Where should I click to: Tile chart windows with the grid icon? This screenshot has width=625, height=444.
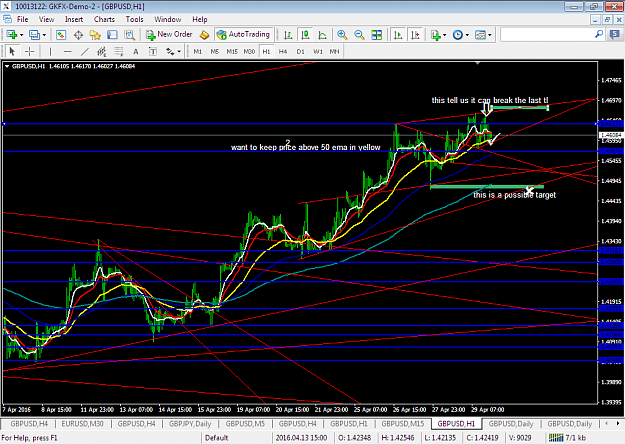[376, 35]
